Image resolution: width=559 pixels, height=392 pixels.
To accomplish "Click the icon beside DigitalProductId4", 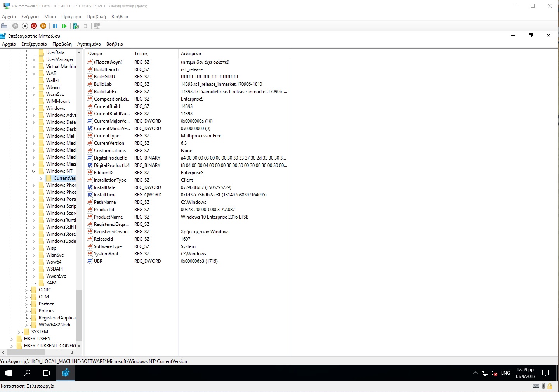I will [x=90, y=165].
